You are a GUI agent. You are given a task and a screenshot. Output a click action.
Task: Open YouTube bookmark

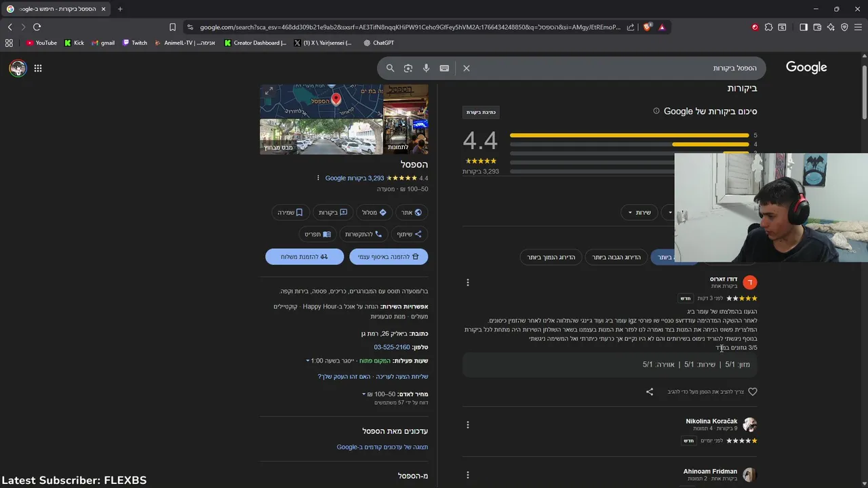tap(41, 43)
